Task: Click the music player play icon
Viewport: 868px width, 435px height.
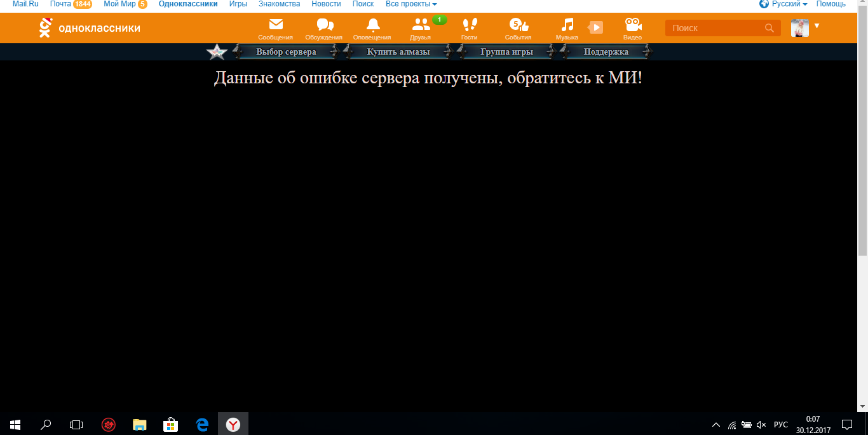Action: tap(595, 27)
